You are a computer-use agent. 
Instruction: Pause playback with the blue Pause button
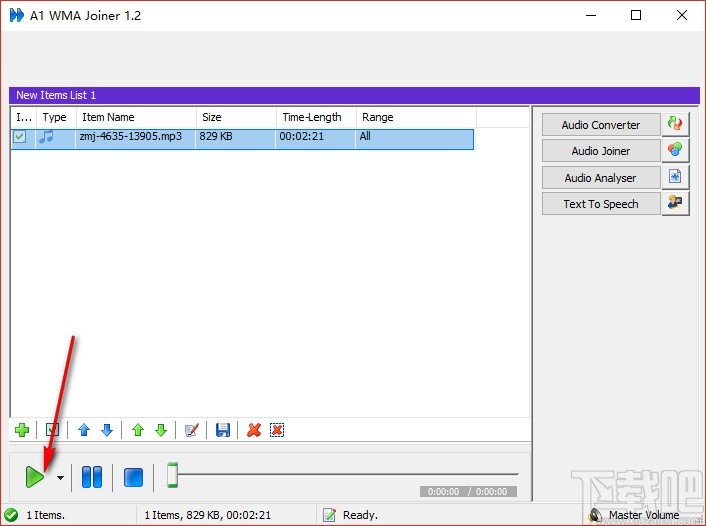[x=92, y=477]
